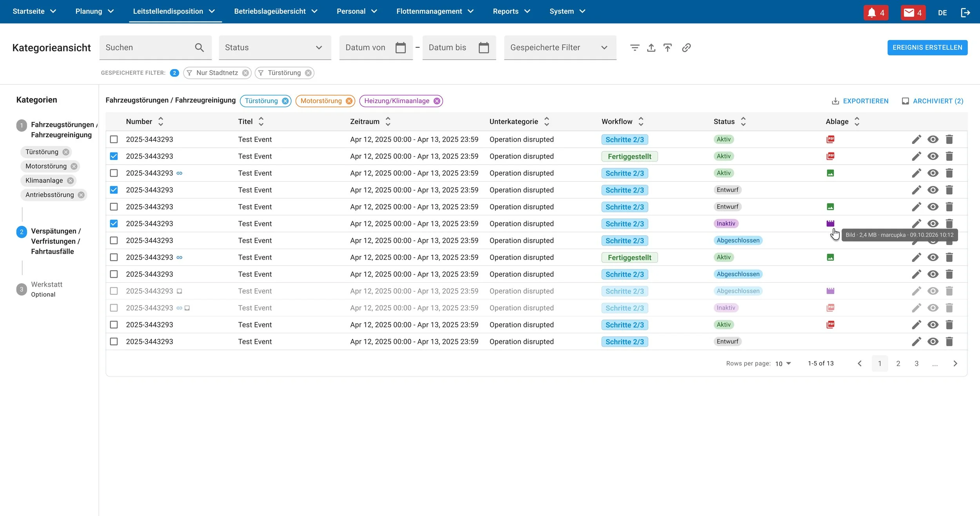Open the PDF attachment in the first table row
Image resolution: width=980 pixels, height=516 pixels.
tap(830, 139)
